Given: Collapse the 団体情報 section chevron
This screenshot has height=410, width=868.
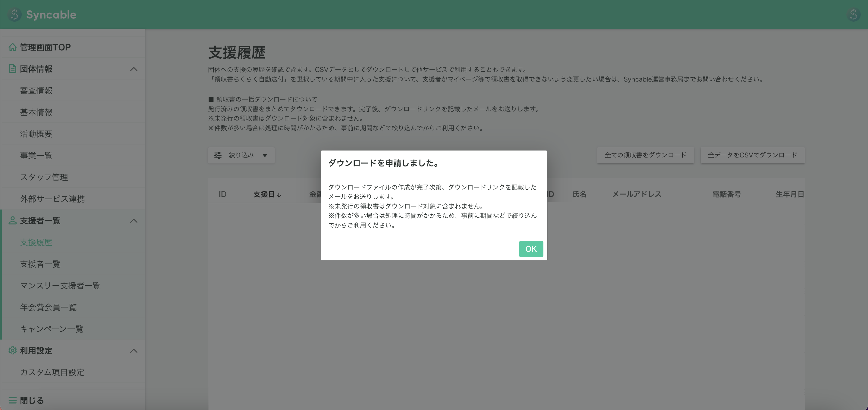Looking at the screenshot, I should click(134, 69).
